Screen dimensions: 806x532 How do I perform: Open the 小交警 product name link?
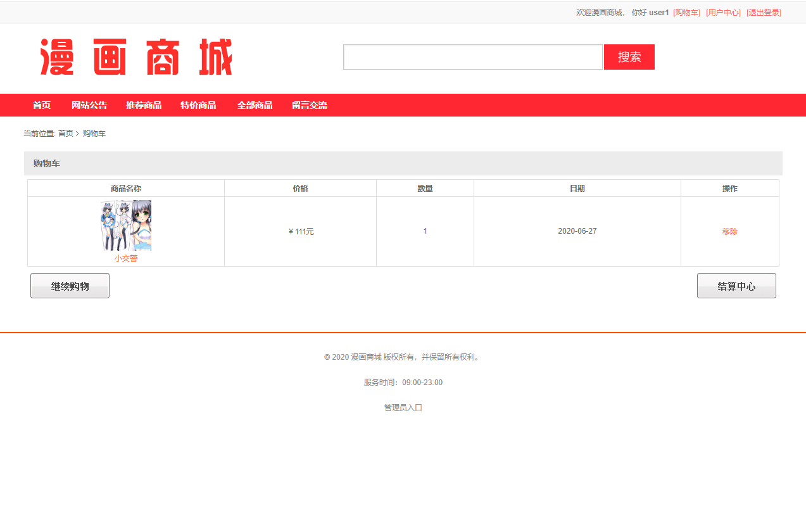[126, 258]
